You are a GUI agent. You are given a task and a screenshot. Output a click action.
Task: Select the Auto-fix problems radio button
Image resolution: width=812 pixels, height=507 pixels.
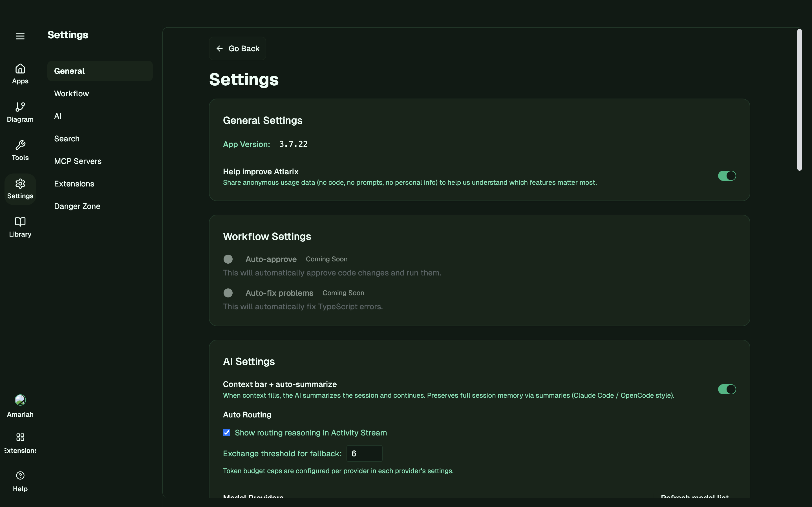[228, 293]
